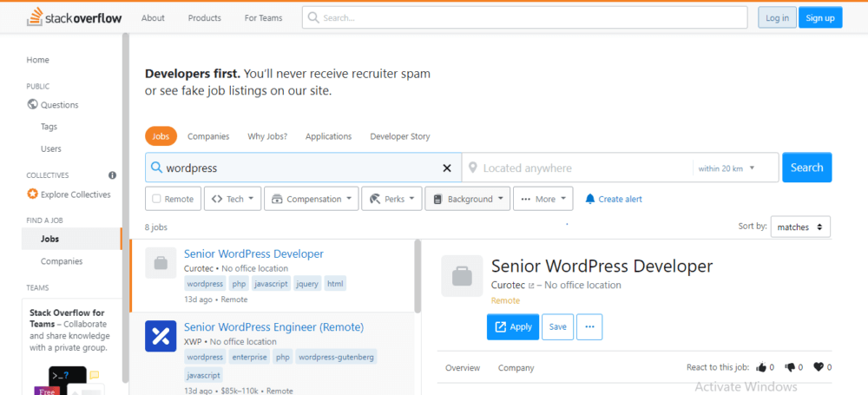This screenshot has height=395, width=868.
Task: Go to Home in left sidebar
Action: [x=37, y=60]
